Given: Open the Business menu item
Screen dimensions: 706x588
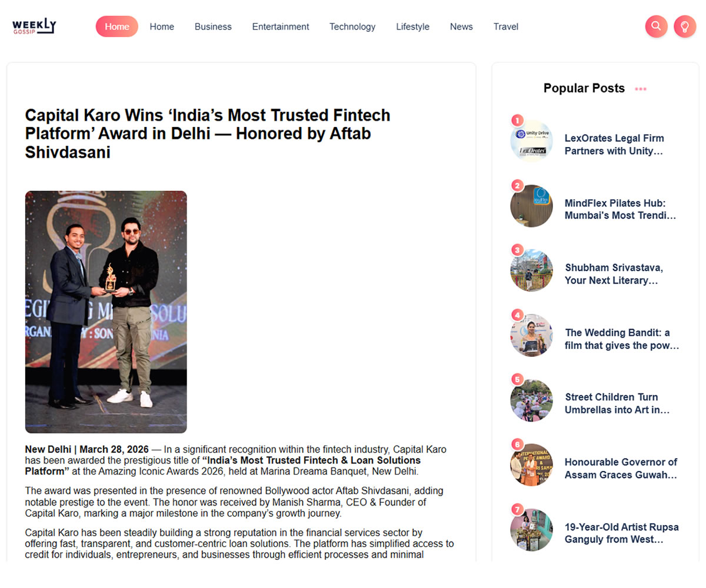Looking at the screenshot, I should click(213, 26).
